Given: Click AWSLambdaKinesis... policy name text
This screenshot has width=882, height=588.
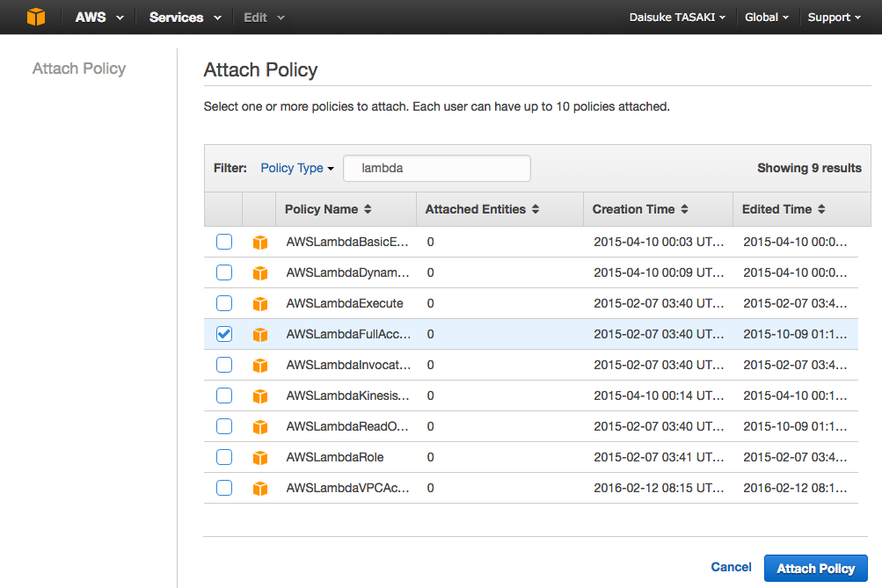Looking at the screenshot, I should pos(347,396).
